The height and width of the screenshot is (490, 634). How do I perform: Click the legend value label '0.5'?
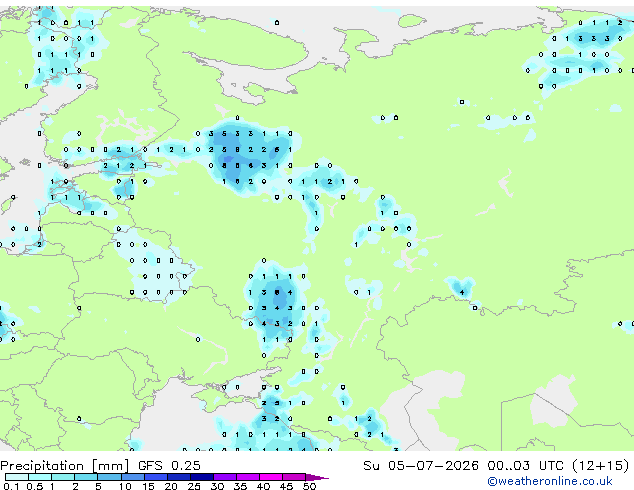click(x=35, y=486)
